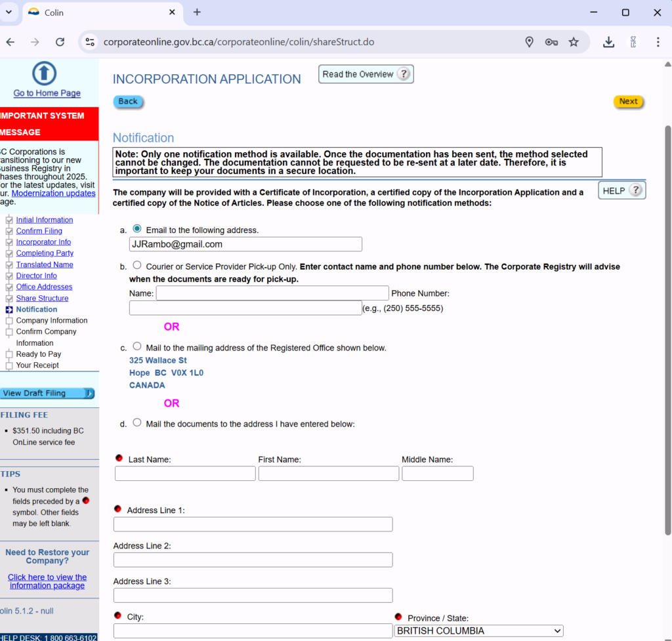
Task: Open the Share Structure step in sidebar
Action: (42, 299)
